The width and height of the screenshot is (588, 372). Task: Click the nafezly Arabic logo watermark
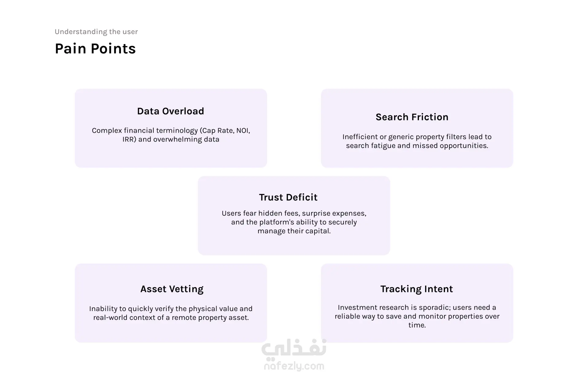[x=294, y=350]
